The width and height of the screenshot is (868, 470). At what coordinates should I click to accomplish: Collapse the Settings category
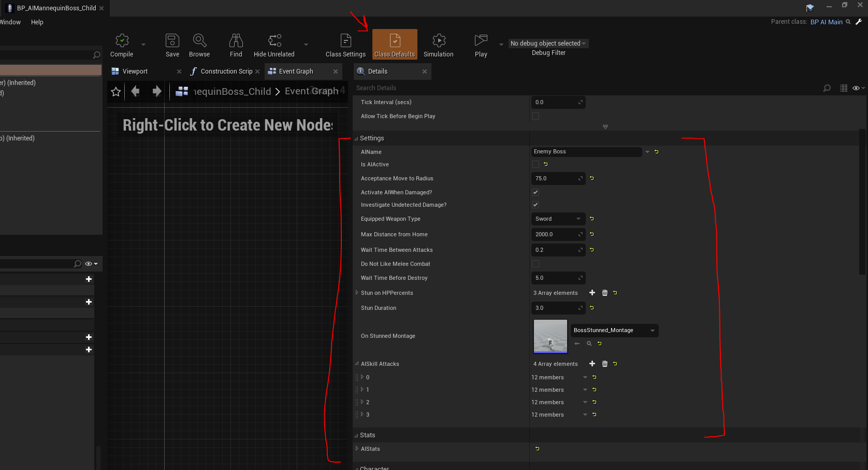point(356,138)
